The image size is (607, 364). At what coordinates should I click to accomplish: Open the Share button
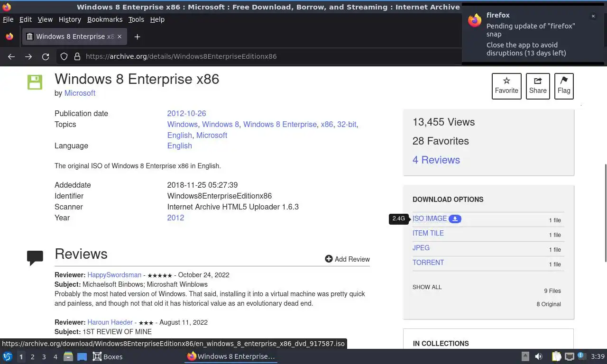538,86
